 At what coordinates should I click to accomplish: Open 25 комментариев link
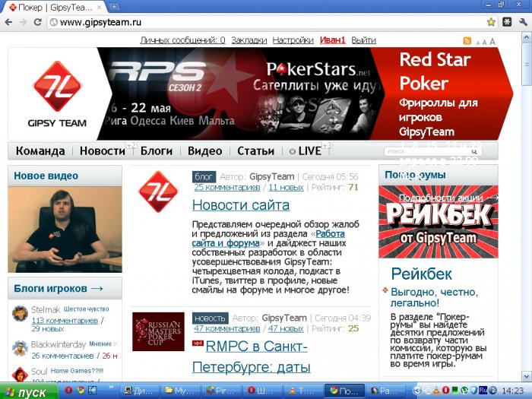(227, 187)
